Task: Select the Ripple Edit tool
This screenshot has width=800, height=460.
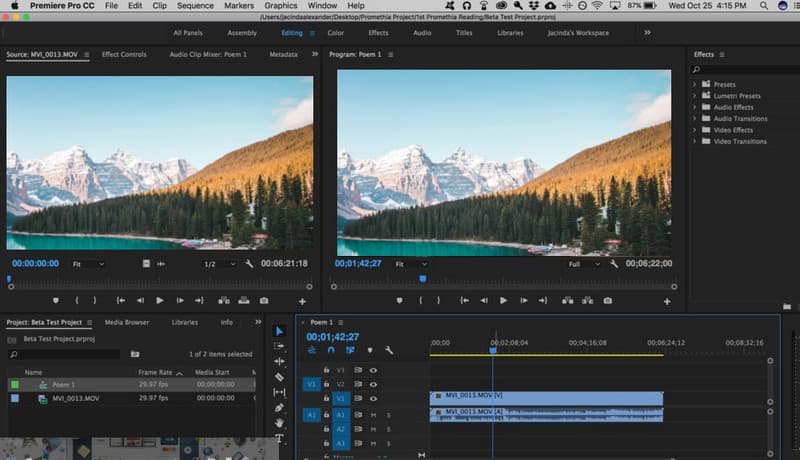Action: tap(279, 362)
